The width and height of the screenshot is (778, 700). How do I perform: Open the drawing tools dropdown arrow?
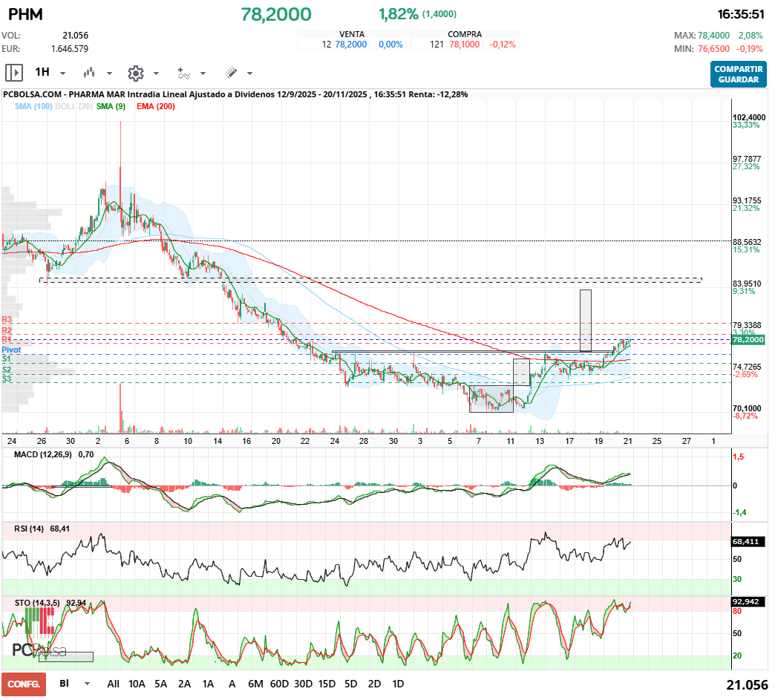click(x=249, y=73)
